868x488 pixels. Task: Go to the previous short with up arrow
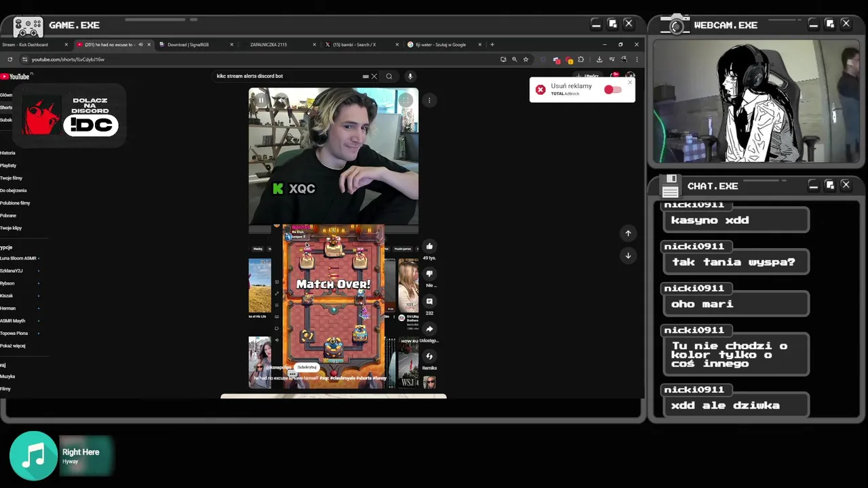tap(628, 233)
